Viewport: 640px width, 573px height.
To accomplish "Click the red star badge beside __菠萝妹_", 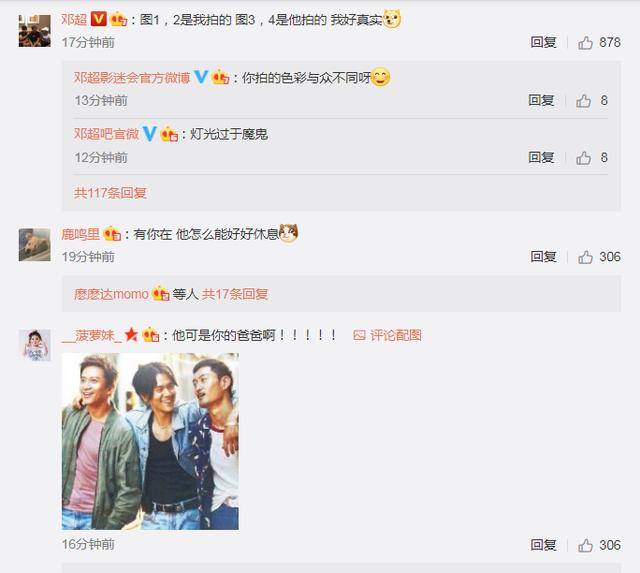I will pos(131,335).
